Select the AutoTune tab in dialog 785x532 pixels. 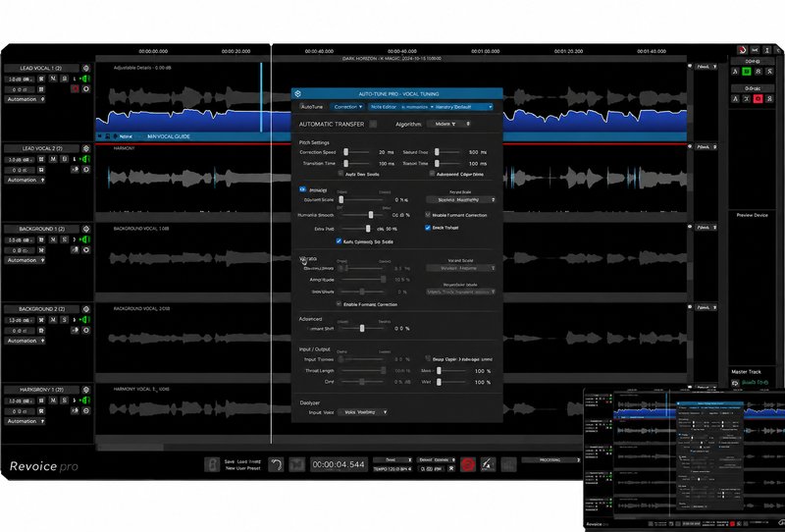[x=312, y=107]
